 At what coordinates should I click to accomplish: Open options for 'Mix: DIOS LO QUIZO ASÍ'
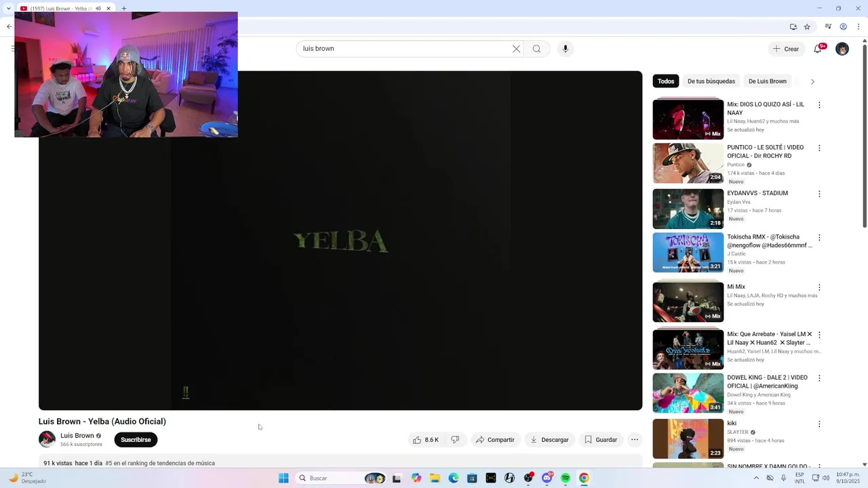[x=819, y=105]
